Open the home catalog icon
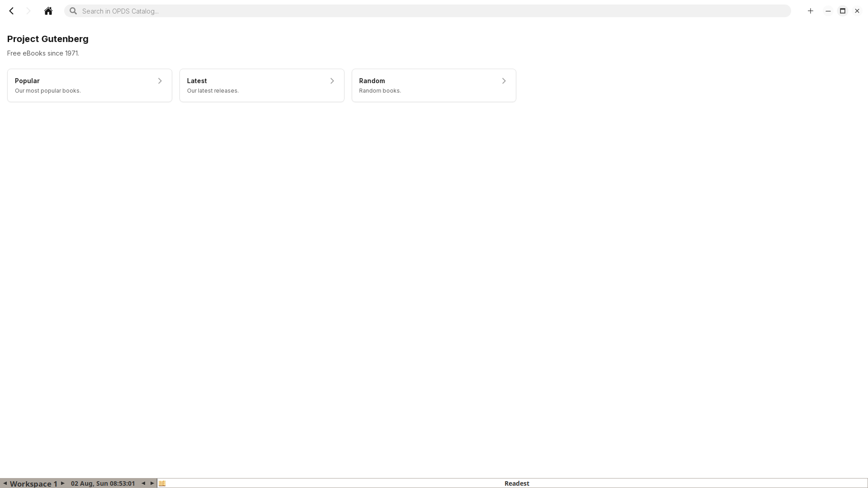The image size is (868, 488). pyautogui.click(x=48, y=11)
